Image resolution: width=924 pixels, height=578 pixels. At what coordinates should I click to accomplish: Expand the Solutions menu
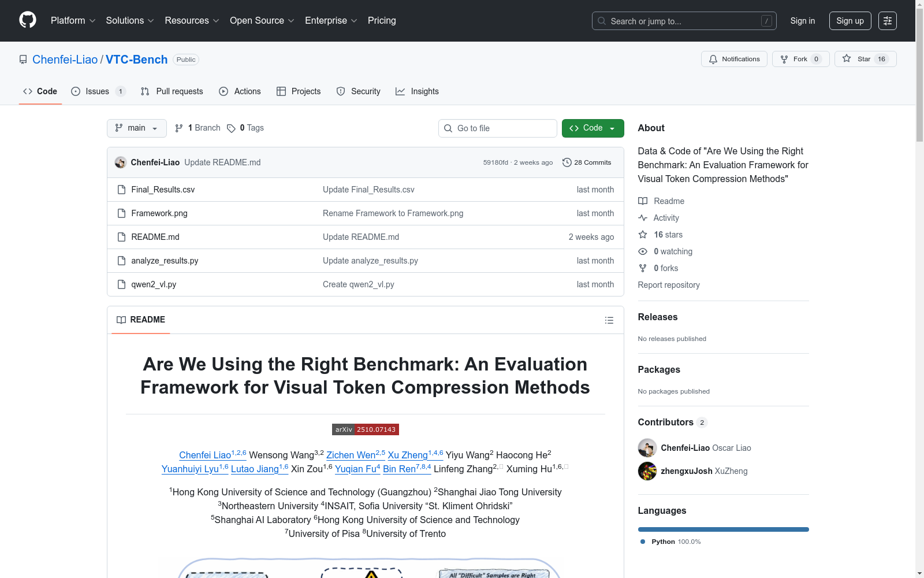[130, 21]
